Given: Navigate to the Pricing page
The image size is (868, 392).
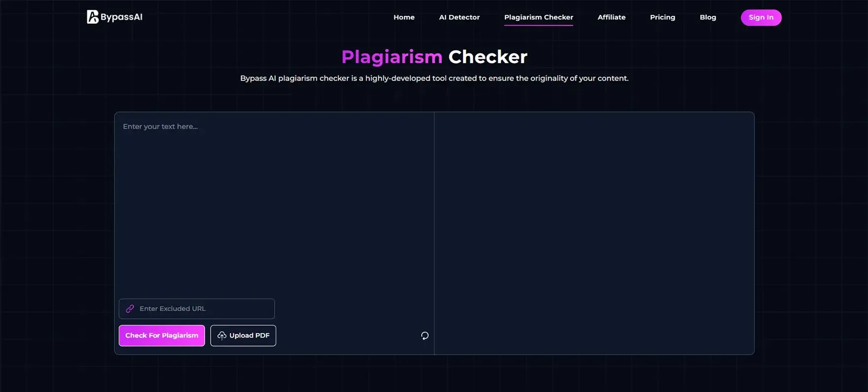Looking at the screenshot, I should (x=662, y=17).
